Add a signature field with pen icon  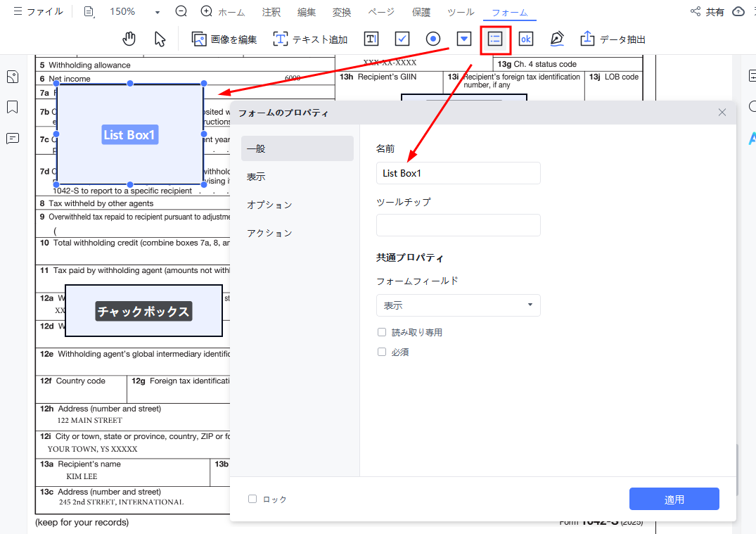[x=557, y=39]
